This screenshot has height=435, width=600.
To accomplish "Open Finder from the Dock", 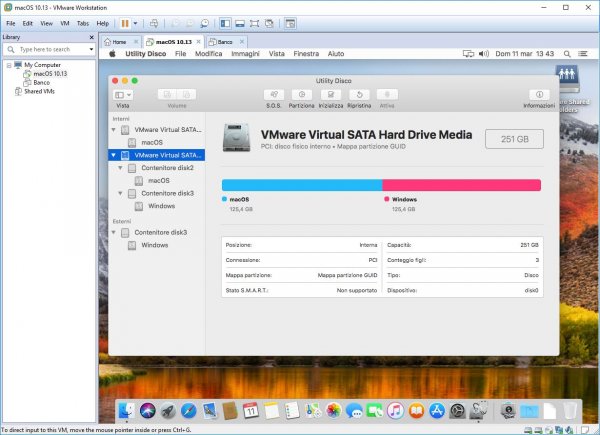I will coord(127,410).
